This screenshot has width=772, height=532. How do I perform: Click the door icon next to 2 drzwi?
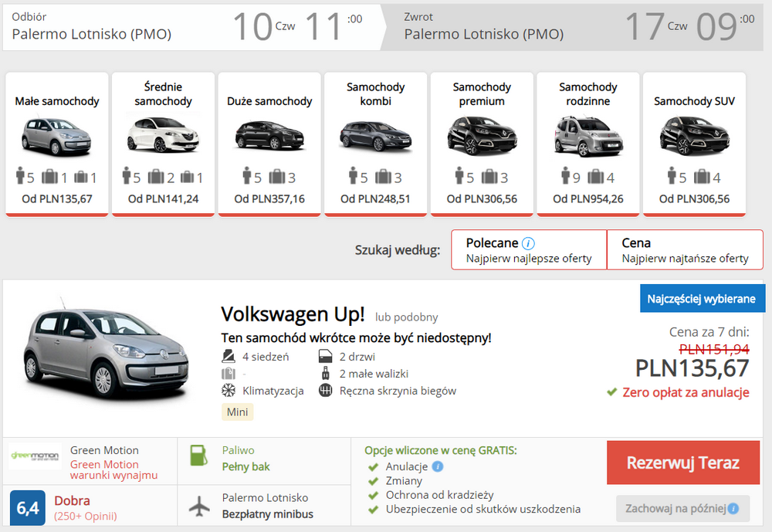pyautogui.click(x=326, y=356)
